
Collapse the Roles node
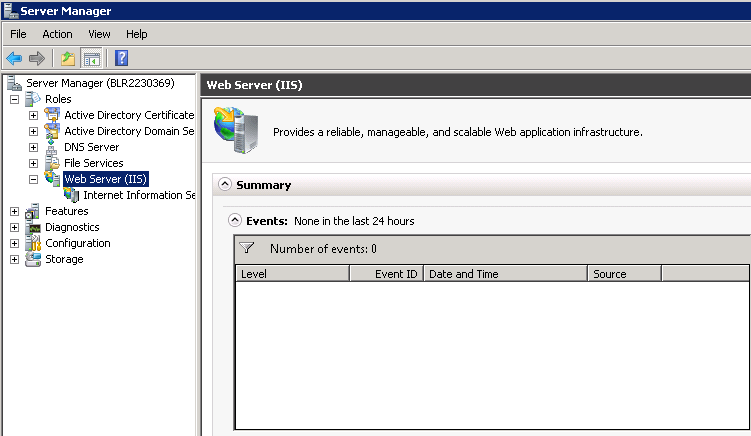(x=14, y=100)
